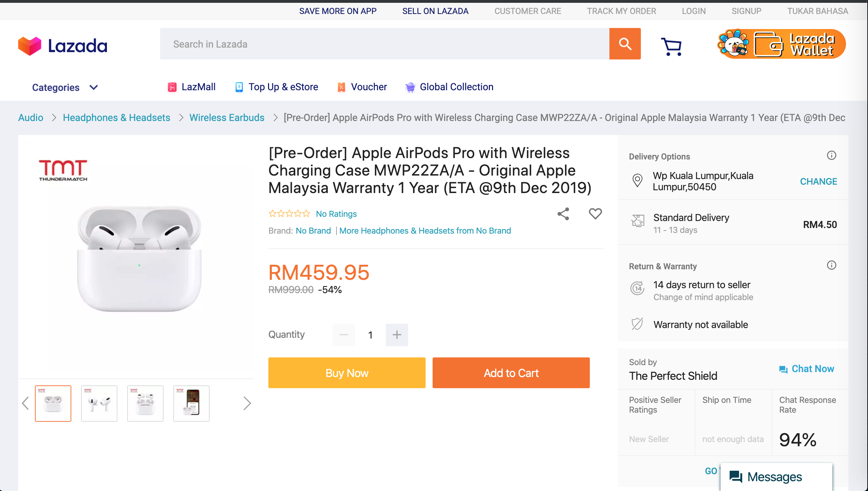Image resolution: width=868 pixels, height=491 pixels.
Task: Click the Lazada logo
Action: [x=63, y=46]
